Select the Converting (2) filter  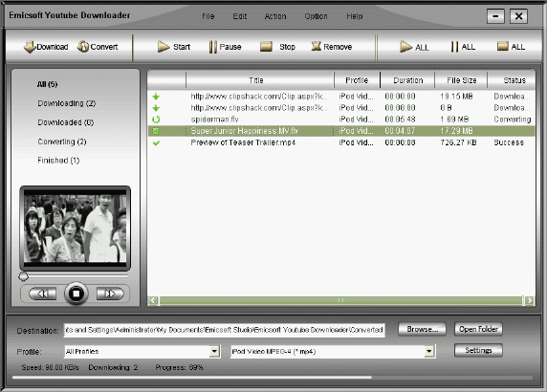62,142
